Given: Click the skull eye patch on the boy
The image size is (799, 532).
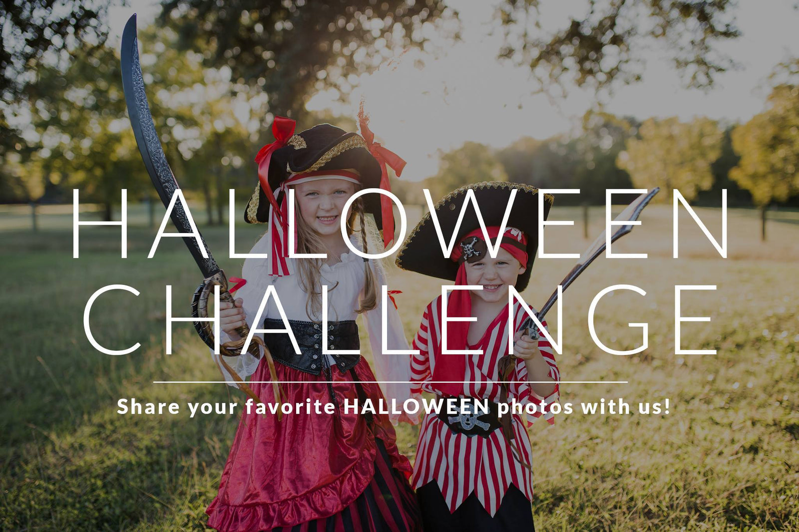Looking at the screenshot, I should pos(471,249).
